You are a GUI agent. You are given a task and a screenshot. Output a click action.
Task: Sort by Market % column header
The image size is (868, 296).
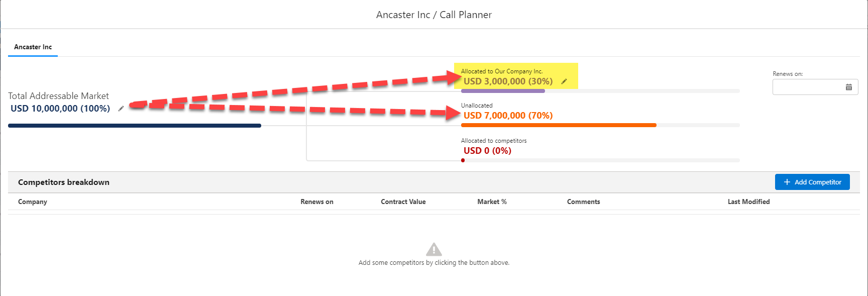[x=492, y=202]
